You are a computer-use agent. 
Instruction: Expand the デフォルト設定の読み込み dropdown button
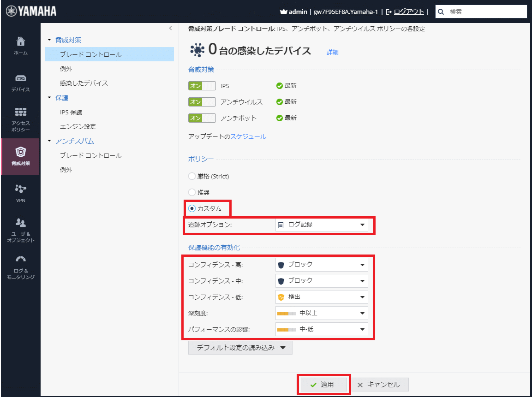[240, 348]
